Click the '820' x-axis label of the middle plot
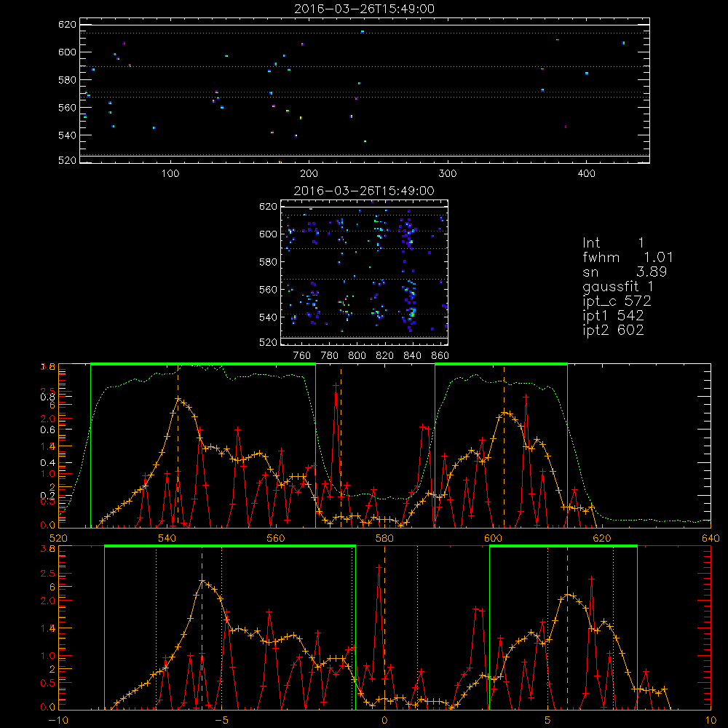This screenshot has height=728, width=728. [x=385, y=356]
